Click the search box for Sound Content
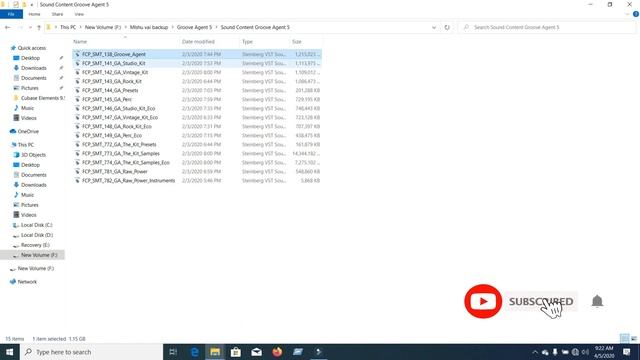The height and width of the screenshot is (360, 640). (547, 27)
